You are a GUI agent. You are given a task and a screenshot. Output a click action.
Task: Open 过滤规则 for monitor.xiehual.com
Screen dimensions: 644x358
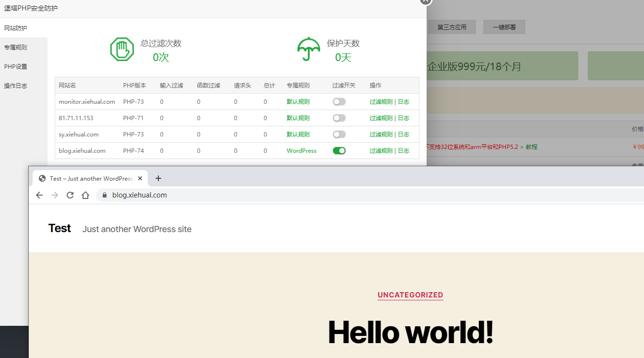(381, 102)
